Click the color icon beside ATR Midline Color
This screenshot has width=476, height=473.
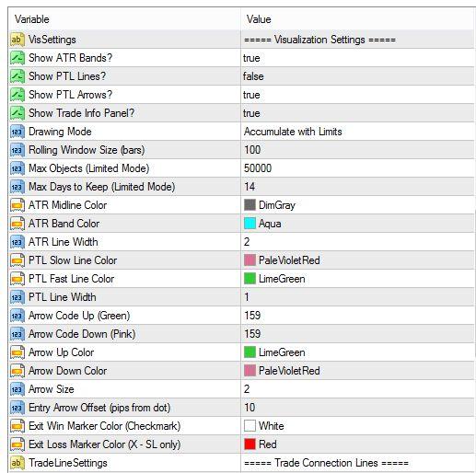tap(17, 205)
